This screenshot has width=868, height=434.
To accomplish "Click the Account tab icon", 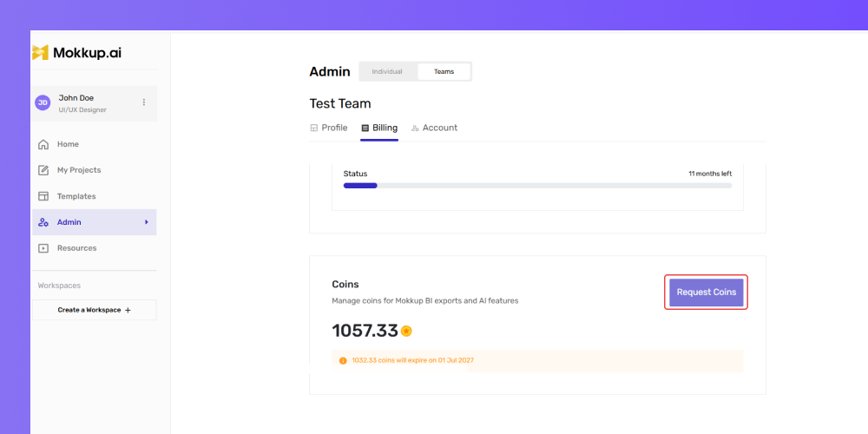I will click(415, 128).
